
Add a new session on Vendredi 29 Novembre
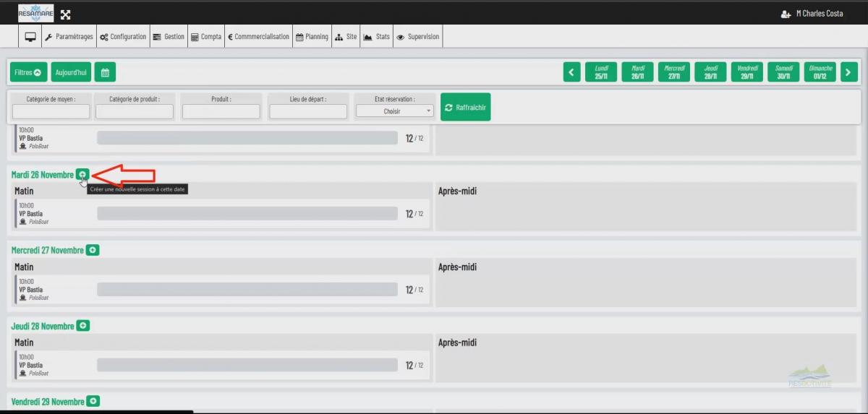[93, 401]
